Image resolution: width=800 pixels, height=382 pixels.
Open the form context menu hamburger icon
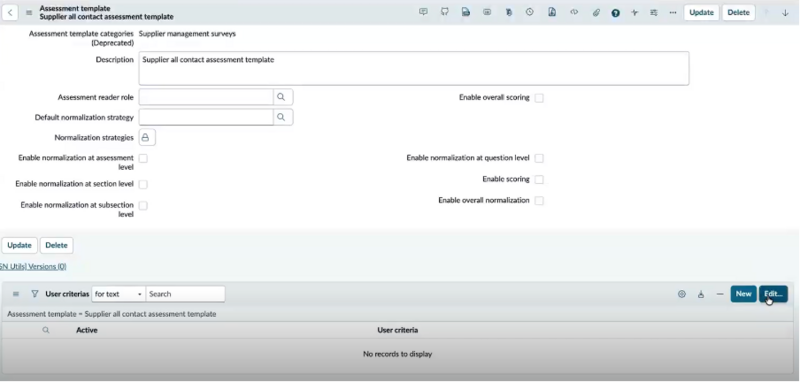29,13
